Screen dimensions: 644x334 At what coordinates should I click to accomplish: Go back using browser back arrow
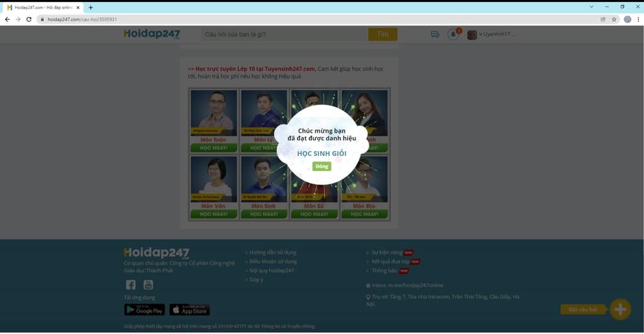click(x=7, y=19)
